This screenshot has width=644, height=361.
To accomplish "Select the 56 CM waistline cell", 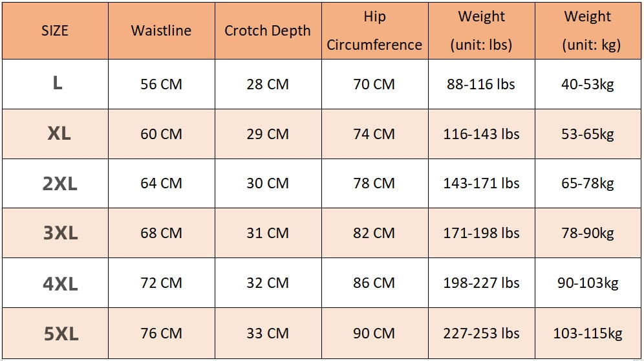I will pos(162,84).
